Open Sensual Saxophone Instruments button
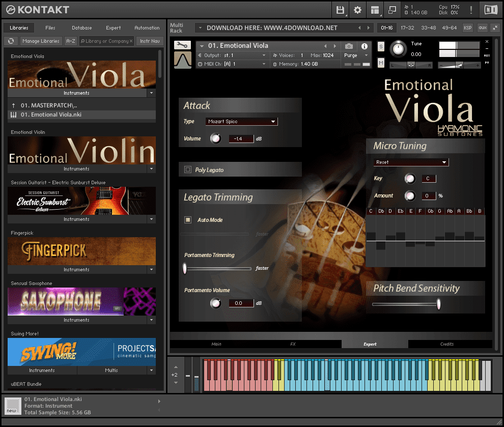Image resolution: width=504 pixels, height=427 pixels. pos(76,320)
